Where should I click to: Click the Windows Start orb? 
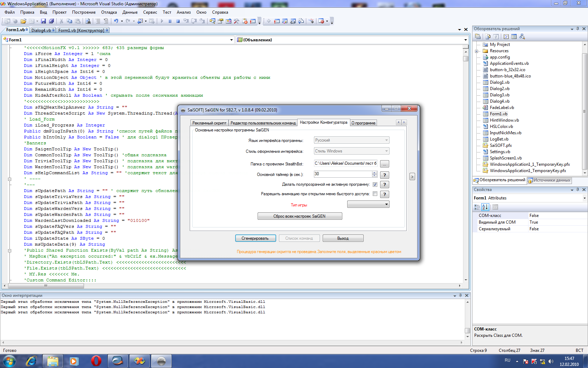pos(9,361)
